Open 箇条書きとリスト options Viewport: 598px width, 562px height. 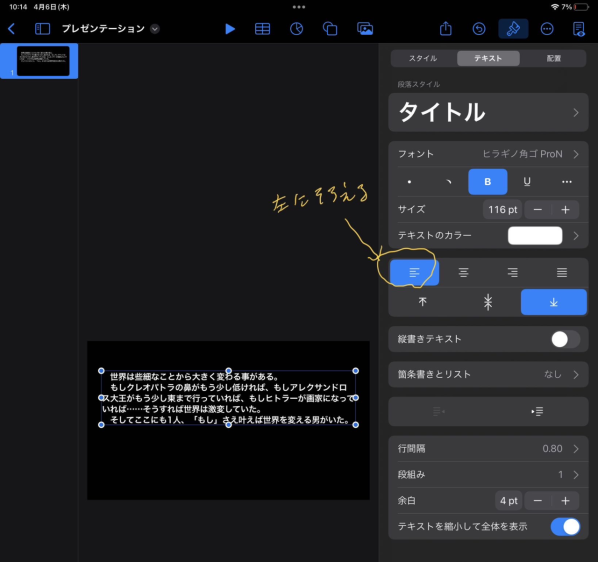tap(488, 374)
